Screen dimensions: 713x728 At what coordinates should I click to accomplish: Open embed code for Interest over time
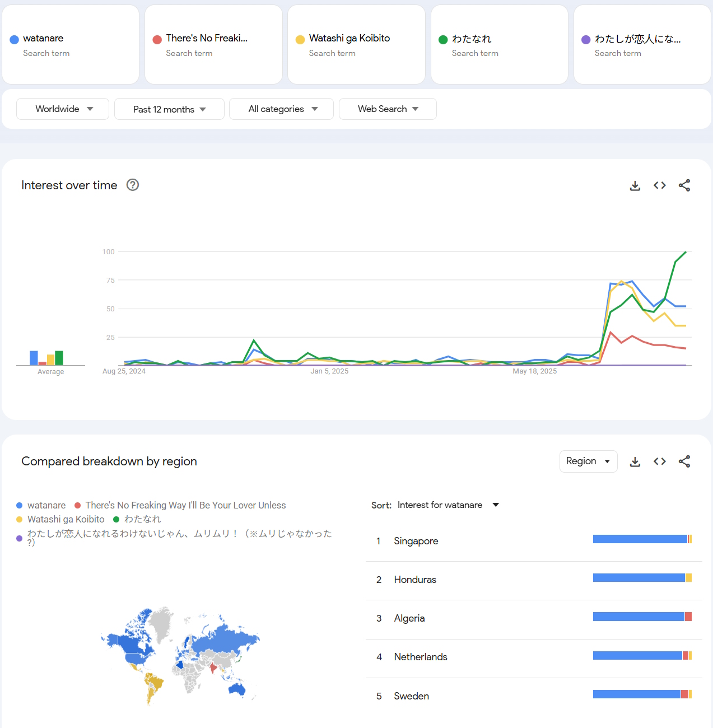(659, 185)
